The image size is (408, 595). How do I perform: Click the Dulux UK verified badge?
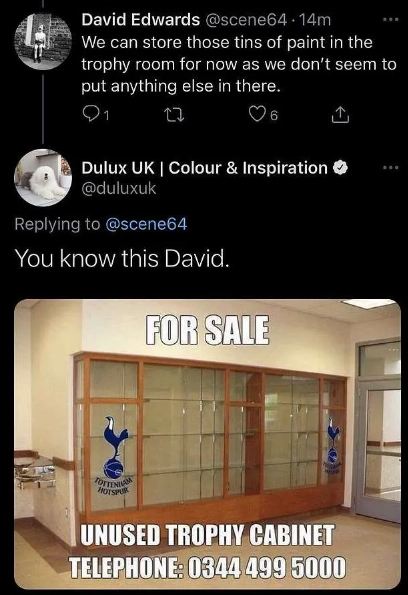340,167
